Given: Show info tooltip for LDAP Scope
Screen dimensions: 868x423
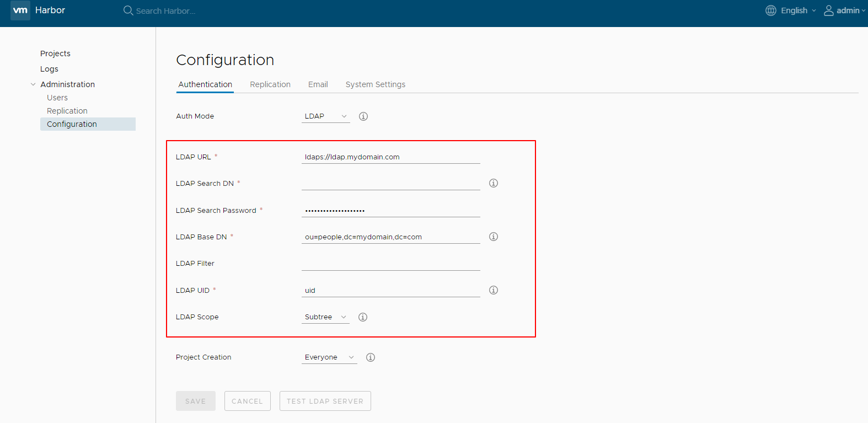Looking at the screenshot, I should point(362,317).
